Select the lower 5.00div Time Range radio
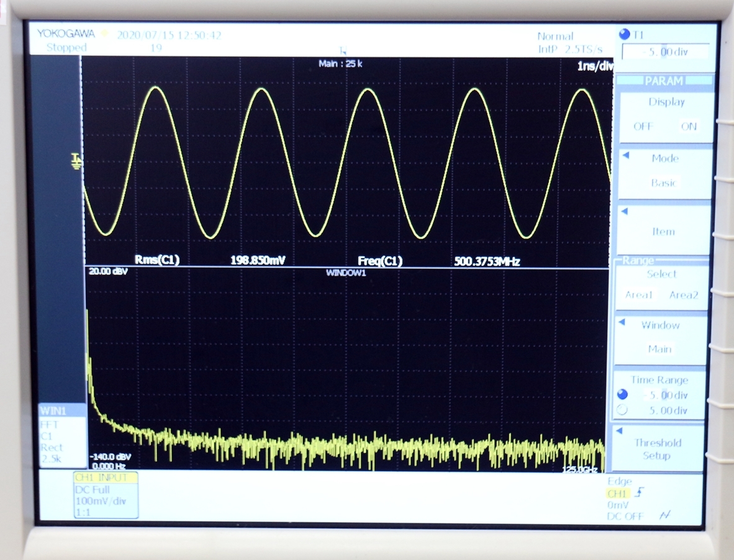The width and height of the screenshot is (734, 560). tap(623, 410)
